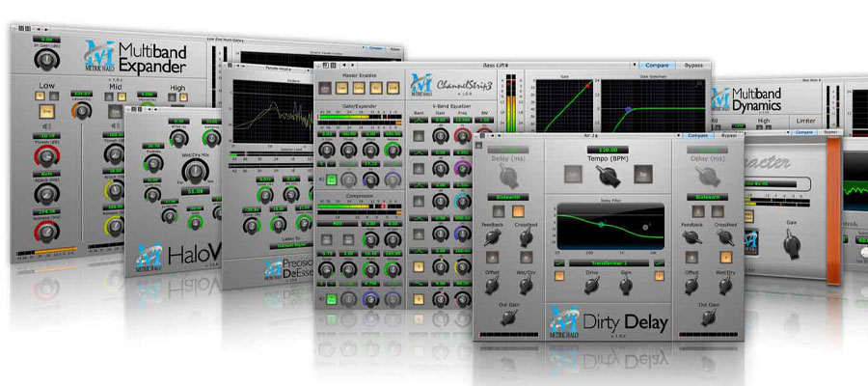The height and width of the screenshot is (386, 868).
Task: Click the Drive knob in Dirty Delay
Action: (x=592, y=286)
